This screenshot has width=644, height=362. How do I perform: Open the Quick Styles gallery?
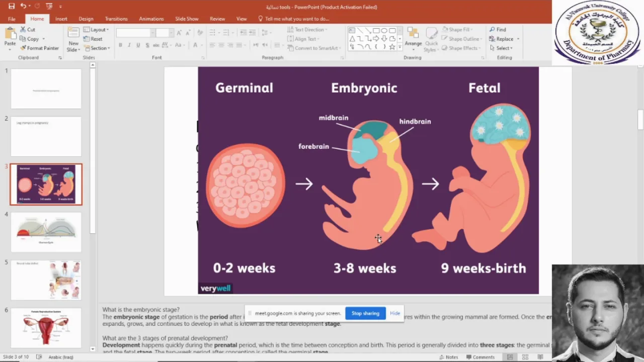pyautogui.click(x=431, y=39)
